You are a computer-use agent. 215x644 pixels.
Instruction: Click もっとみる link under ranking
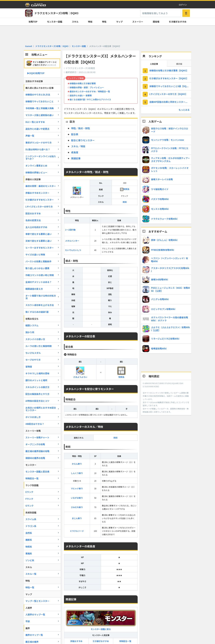pyautogui.click(x=184, y=110)
